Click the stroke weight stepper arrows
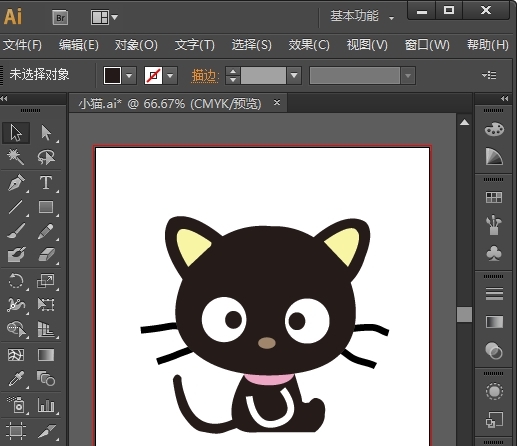Screen dimensions: 517x446 pos(233,75)
